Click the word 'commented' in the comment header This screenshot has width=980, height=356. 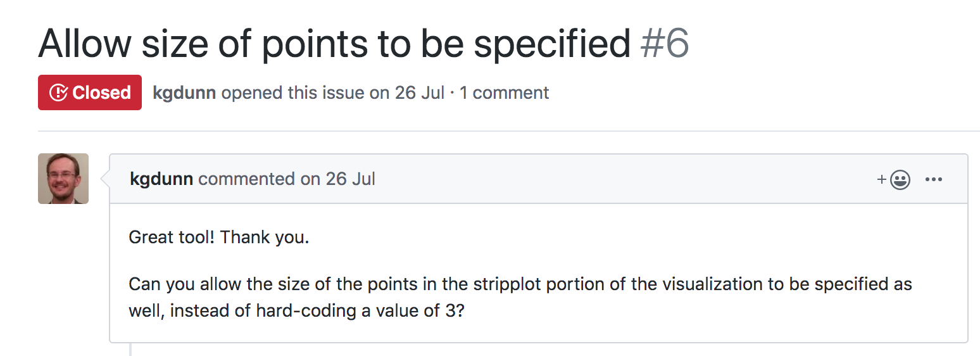point(247,179)
